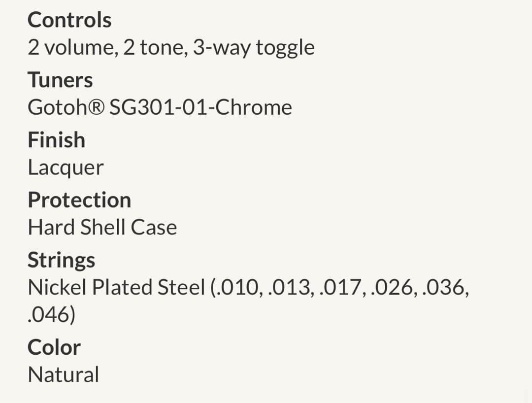
Task: Select the Natural color value
Action: tap(63, 375)
